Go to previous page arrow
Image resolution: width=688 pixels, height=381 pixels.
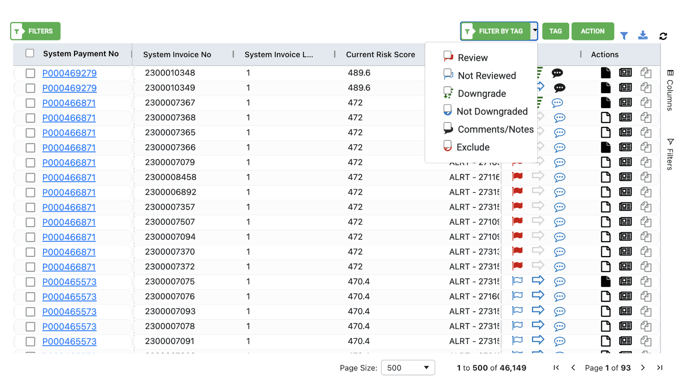click(573, 368)
